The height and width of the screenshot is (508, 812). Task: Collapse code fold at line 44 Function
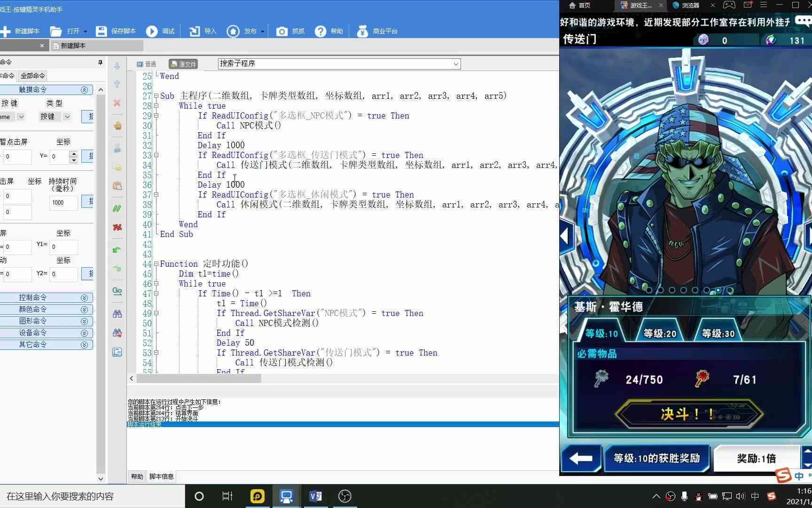(156, 264)
